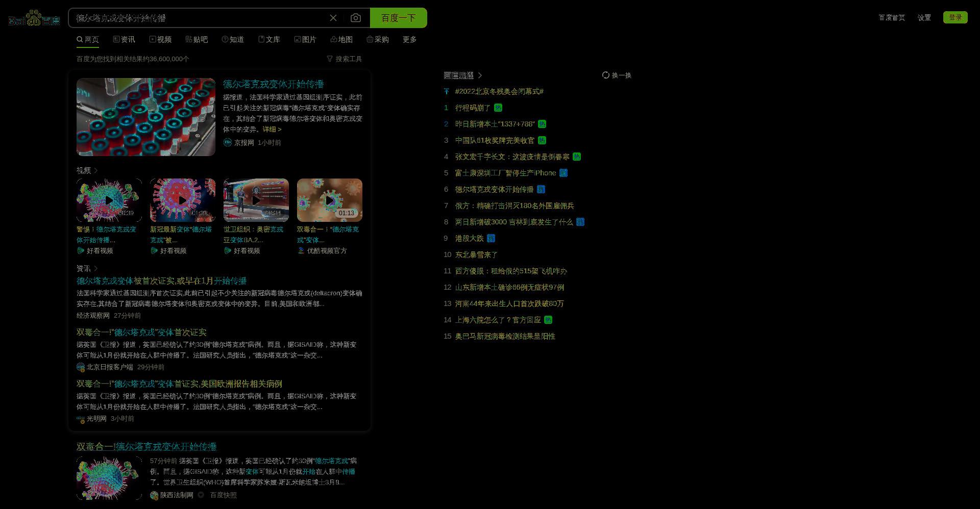The image size is (980, 509).
Task: Focus the search input field
Action: (x=199, y=18)
